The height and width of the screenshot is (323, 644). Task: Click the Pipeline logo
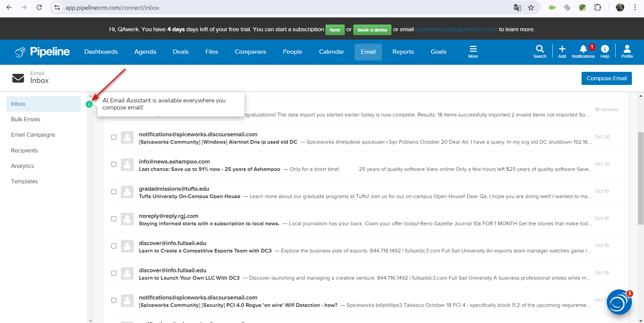[x=42, y=52]
